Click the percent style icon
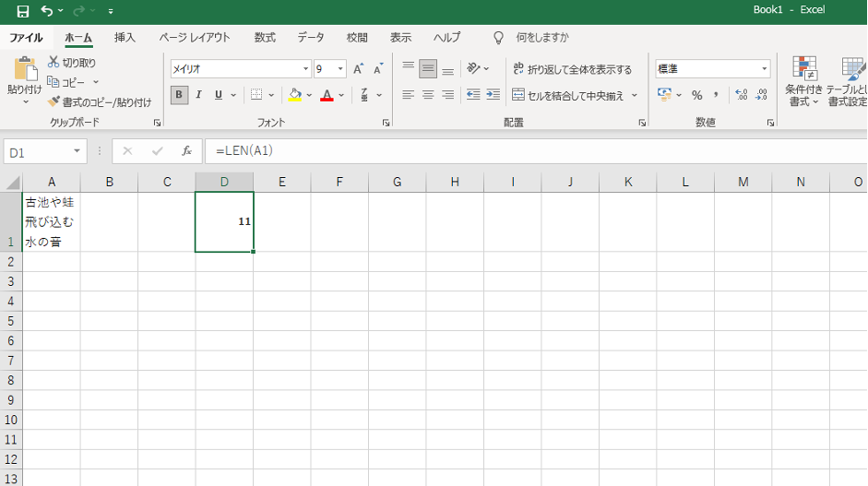This screenshot has height=486, width=868. tap(697, 95)
